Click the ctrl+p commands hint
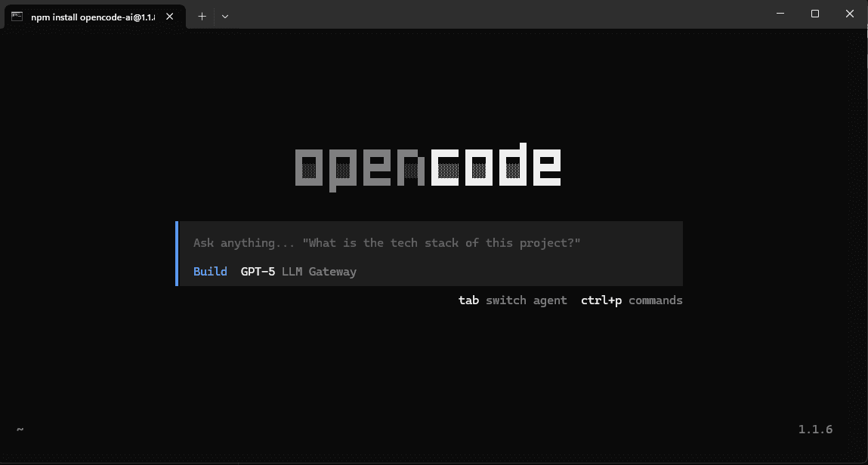868x465 pixels. tap(631, 300)
